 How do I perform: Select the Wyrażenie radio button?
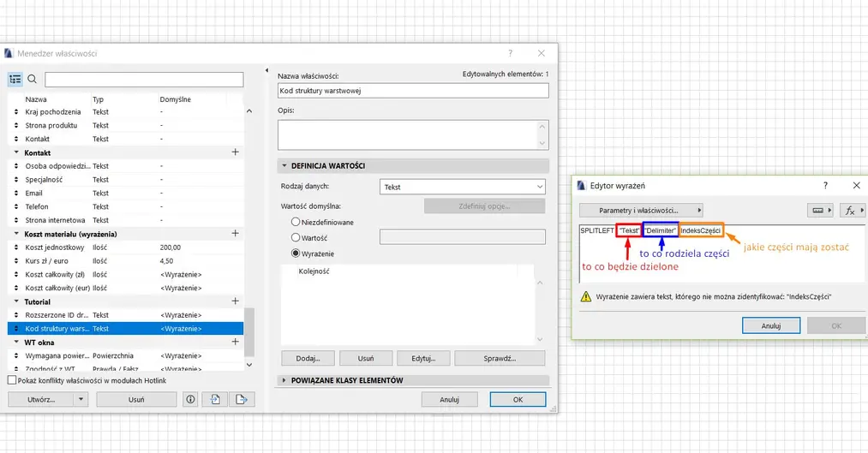click(296, 253)
